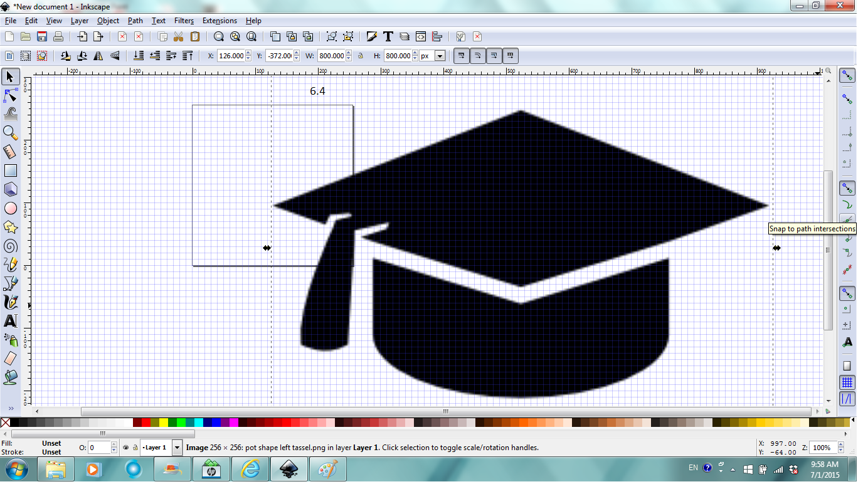This screenshot has height=494, width=868.
Task: Select the Spray tool
Action: pos(10,340)
